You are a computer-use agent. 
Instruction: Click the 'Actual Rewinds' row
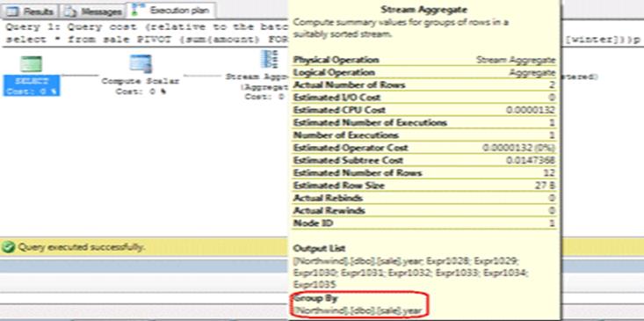[424, 210]
